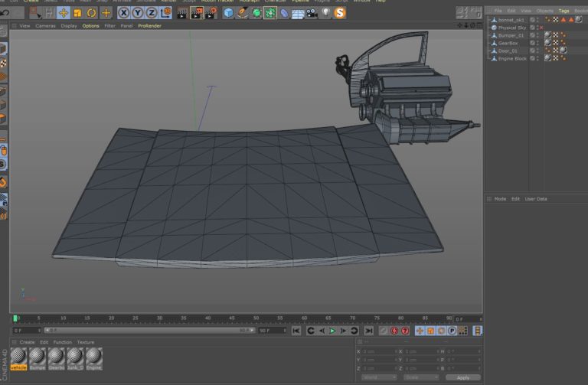Play animation forwards with green arrow
This screenshot has width=588, height=385.
(x=332, y=331)
